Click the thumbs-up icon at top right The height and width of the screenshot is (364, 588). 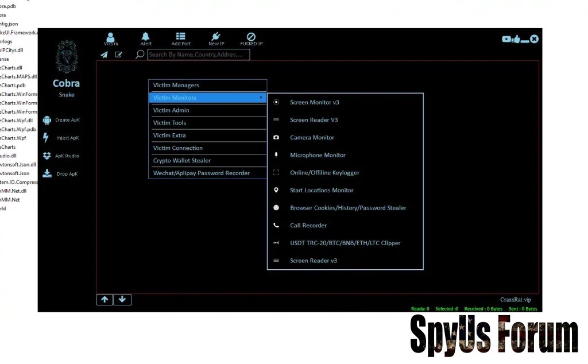click(516, 39)
